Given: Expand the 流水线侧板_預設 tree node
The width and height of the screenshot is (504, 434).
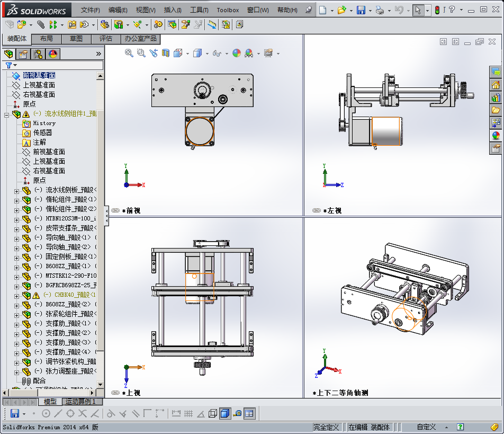Looking at the screenshot, I should (x=16, y=191).
